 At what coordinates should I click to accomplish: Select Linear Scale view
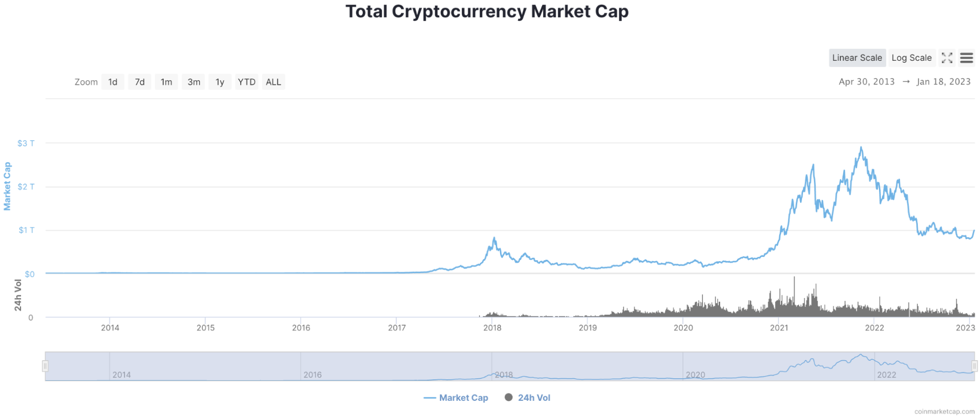pos(857,58)
